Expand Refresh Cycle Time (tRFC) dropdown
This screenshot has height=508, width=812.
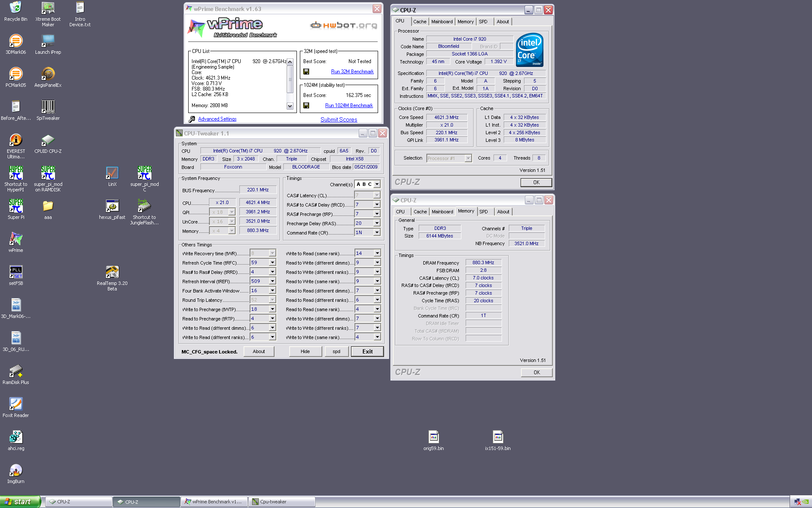click(x=272, y=262)
